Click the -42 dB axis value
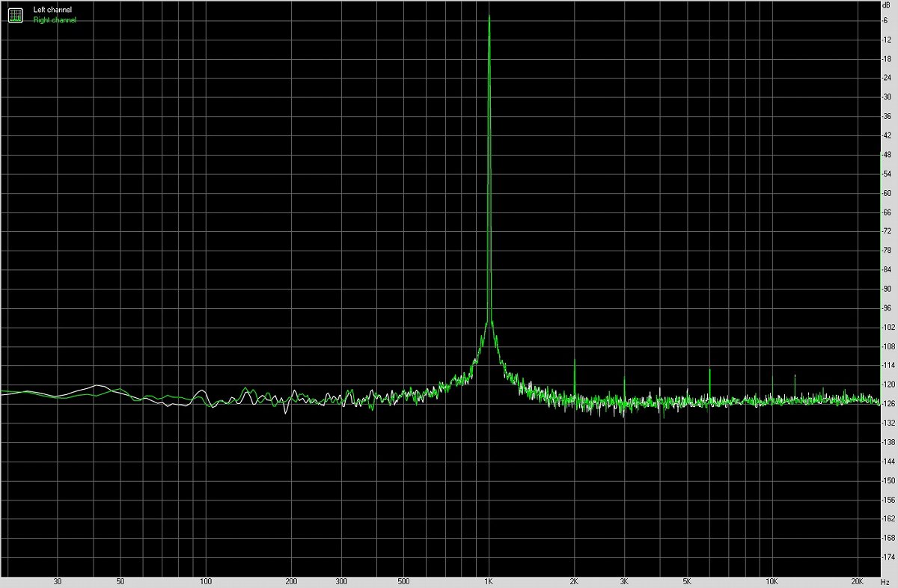Screen dimensions: 898x588 coord(887,135)
